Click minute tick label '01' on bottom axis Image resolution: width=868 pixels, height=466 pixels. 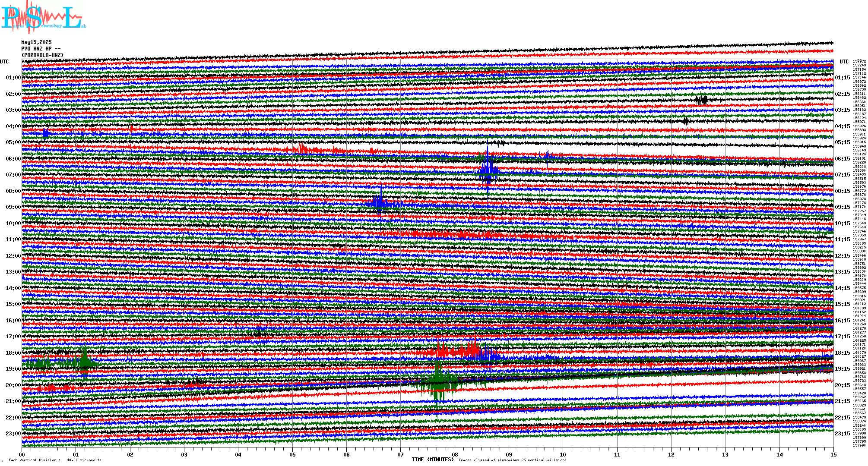click(76, 454)
